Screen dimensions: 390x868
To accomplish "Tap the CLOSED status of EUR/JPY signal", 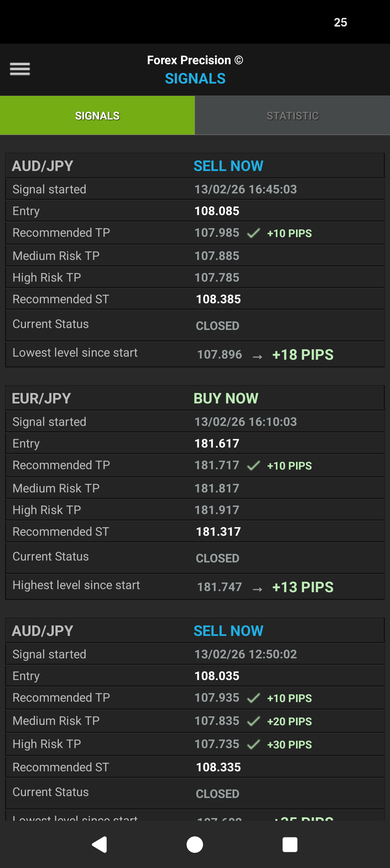I will [217, 558].
